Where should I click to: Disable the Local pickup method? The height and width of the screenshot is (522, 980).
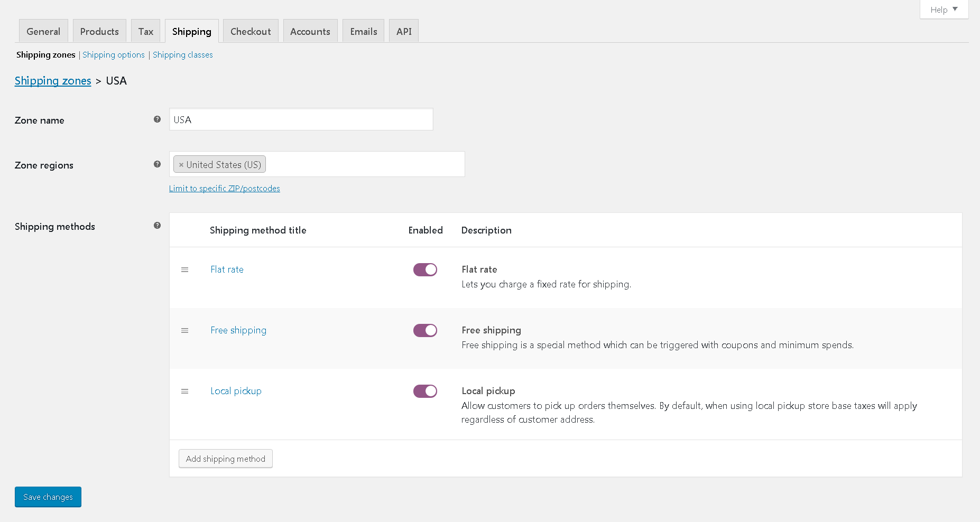[425, 391]
